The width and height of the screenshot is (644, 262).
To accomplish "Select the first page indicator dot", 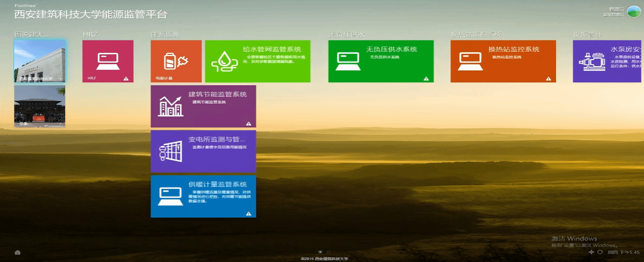I will [320, 252].
